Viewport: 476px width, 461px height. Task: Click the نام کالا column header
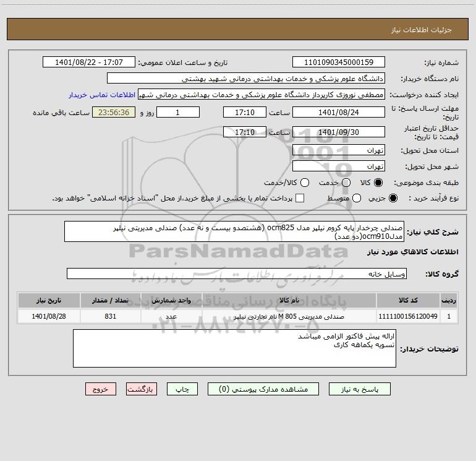click(289, 300)
